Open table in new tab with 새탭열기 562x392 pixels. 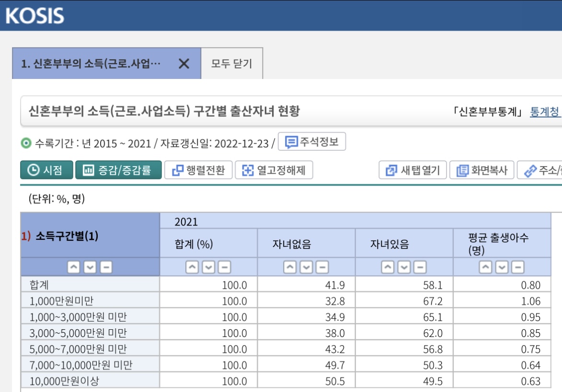tap(413, 170)
